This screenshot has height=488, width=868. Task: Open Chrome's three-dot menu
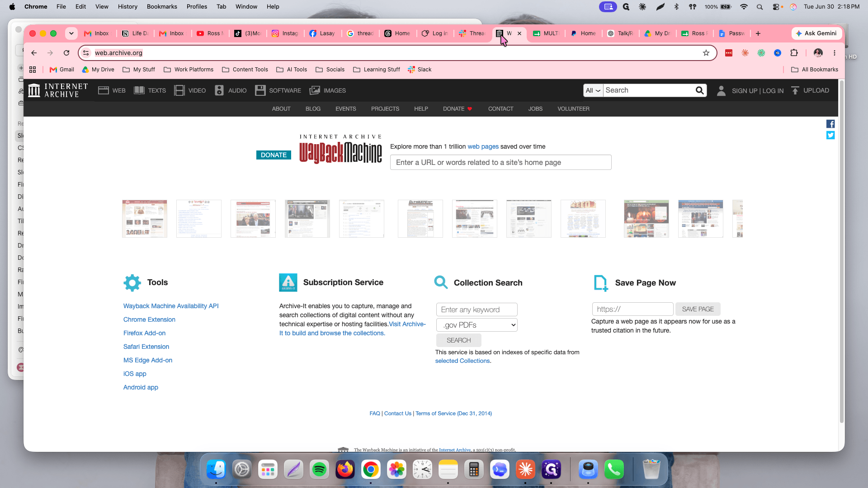835,53
